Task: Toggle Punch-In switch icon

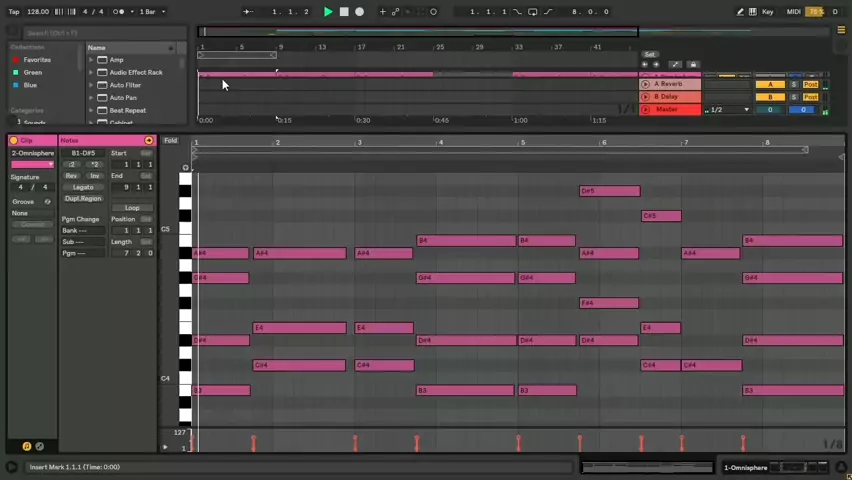Action: point(517,11)
